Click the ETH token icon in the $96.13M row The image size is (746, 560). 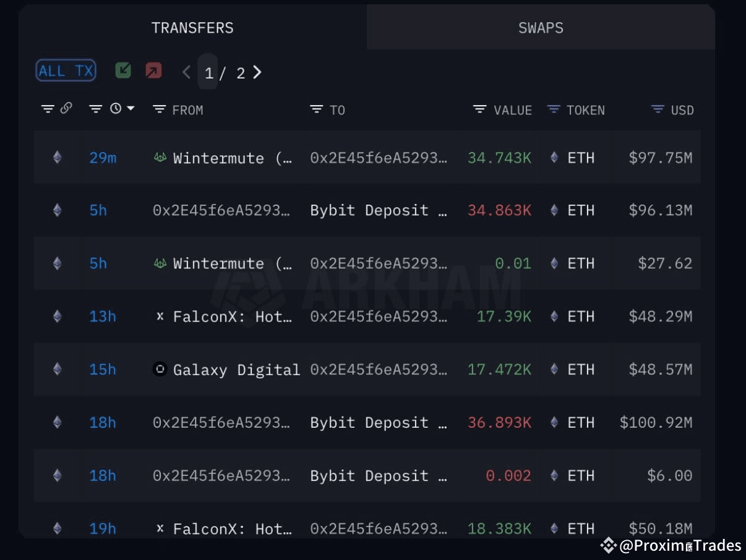pos(555,211)
